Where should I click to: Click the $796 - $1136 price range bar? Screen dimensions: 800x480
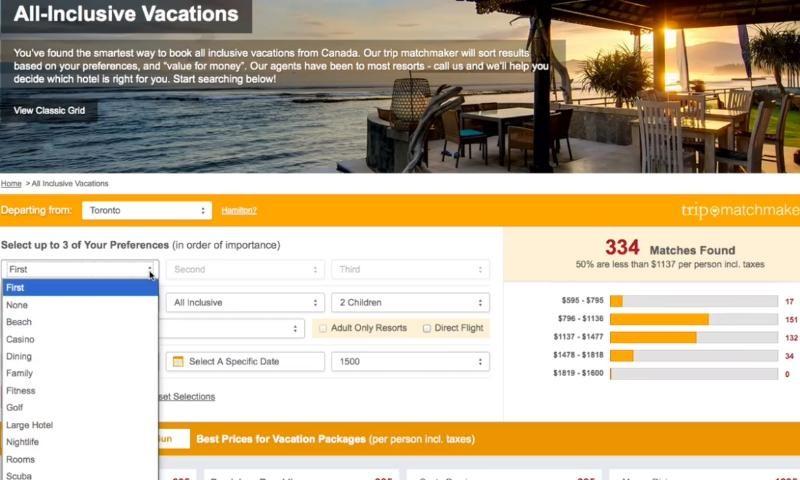coord(693,319)
